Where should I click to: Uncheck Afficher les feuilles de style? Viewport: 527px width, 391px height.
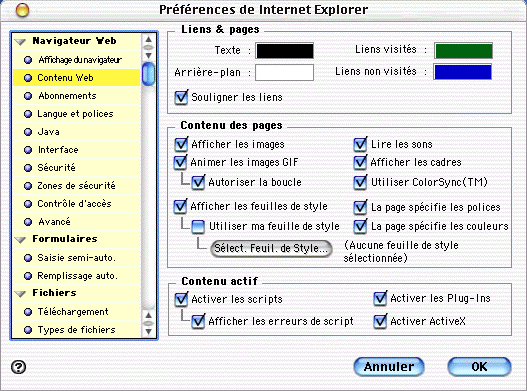[x=180, y=206]
